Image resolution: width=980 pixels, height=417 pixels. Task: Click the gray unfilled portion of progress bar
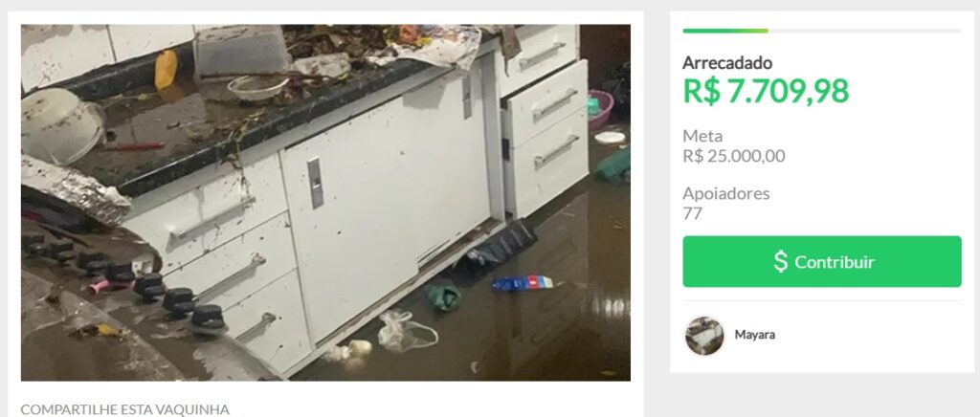864,31
